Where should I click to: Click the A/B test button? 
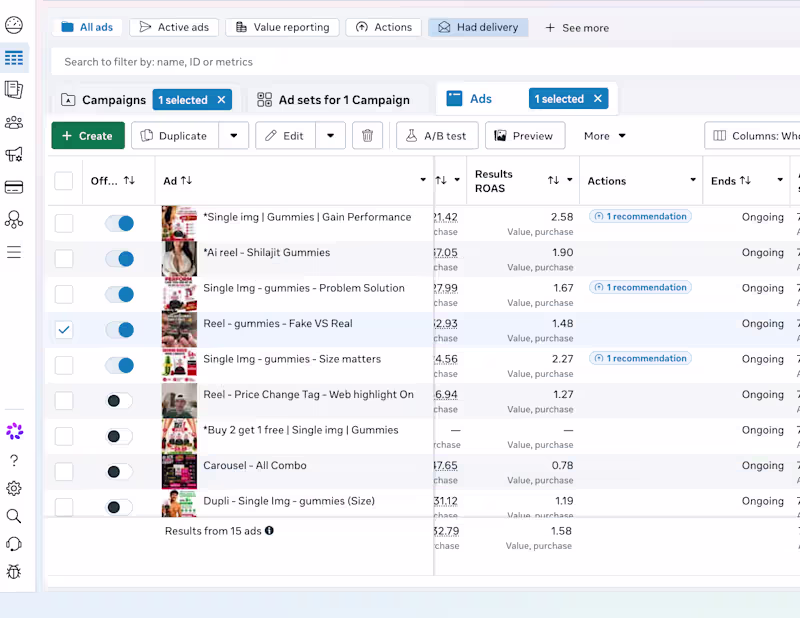pos(437,136)
